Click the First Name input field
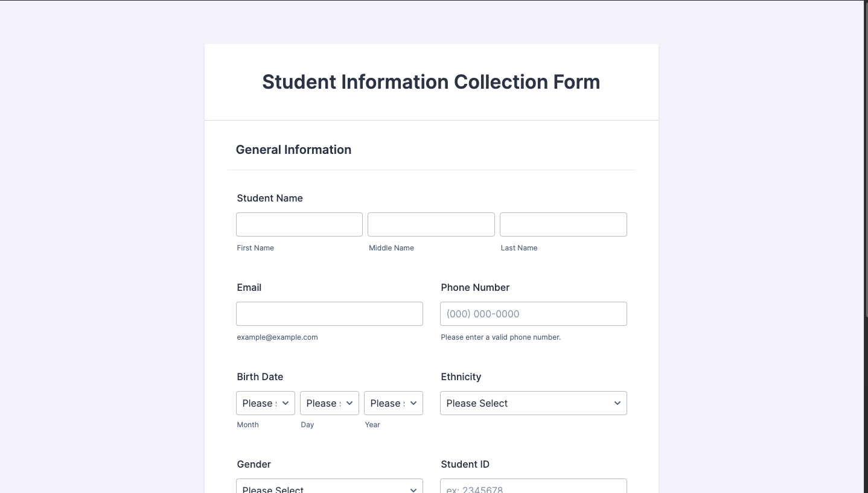The width and height of the screenshot is (868, 493). tap(299, 224)
